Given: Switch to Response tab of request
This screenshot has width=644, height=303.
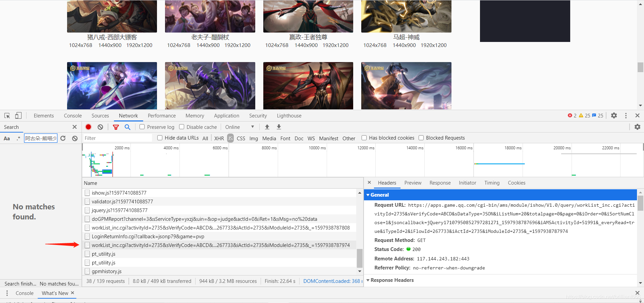Looking at the screenshot, I should pos(440,183).
